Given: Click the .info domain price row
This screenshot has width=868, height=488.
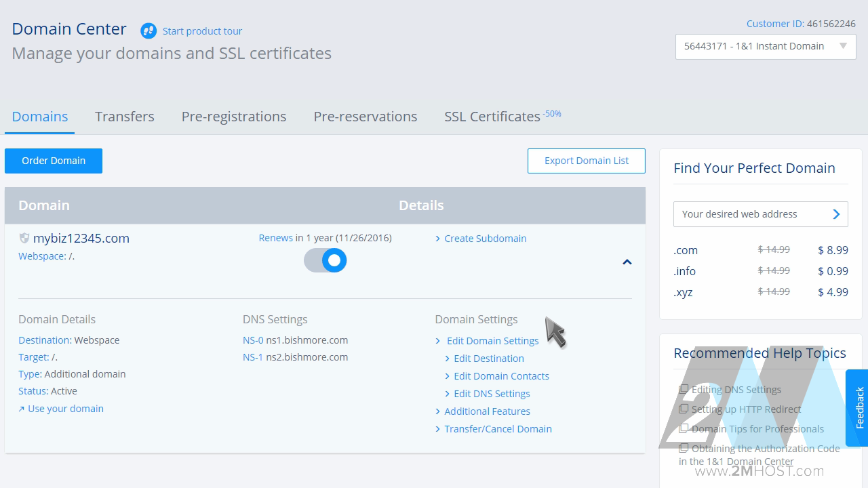Looking at the screenshot, I should (x=761, y=271).
